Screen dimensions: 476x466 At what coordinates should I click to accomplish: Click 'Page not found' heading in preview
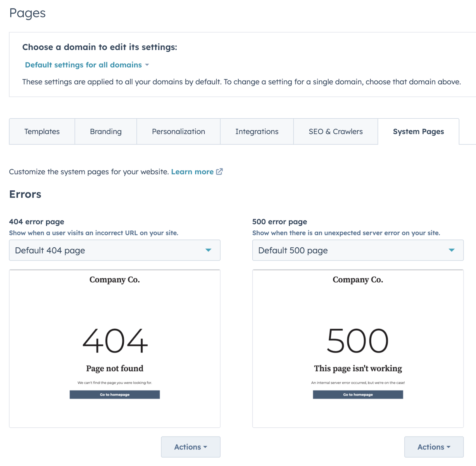pyautogui.click(x=115, y=368)
